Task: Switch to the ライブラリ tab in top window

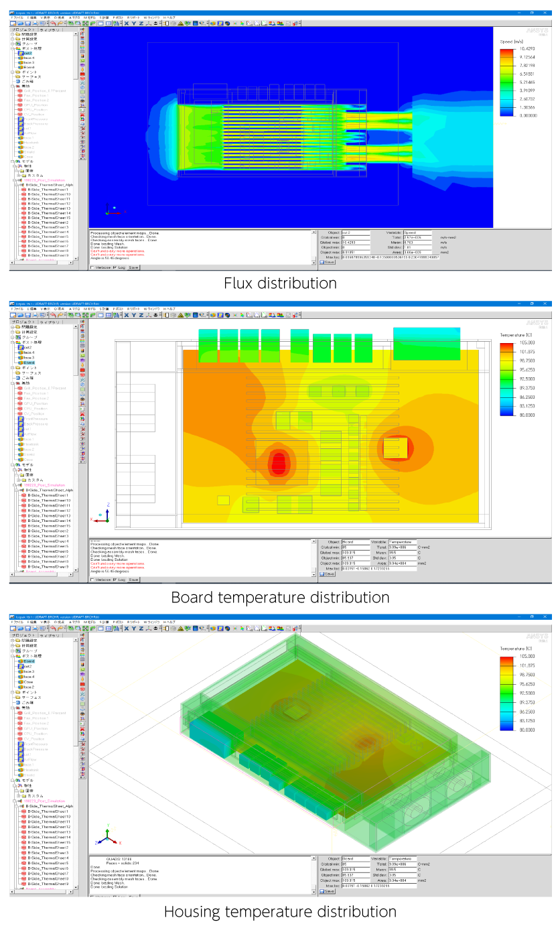Action: point(50,30)
